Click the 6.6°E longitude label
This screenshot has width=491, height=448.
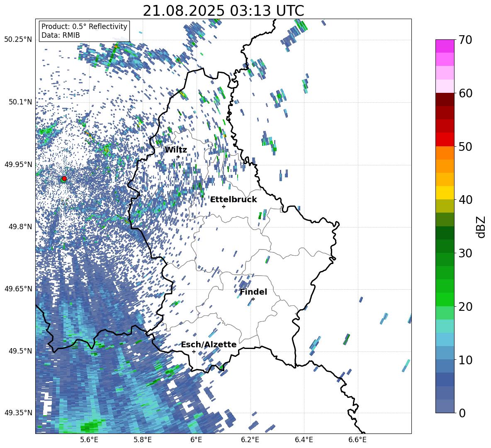click(357, 440)
